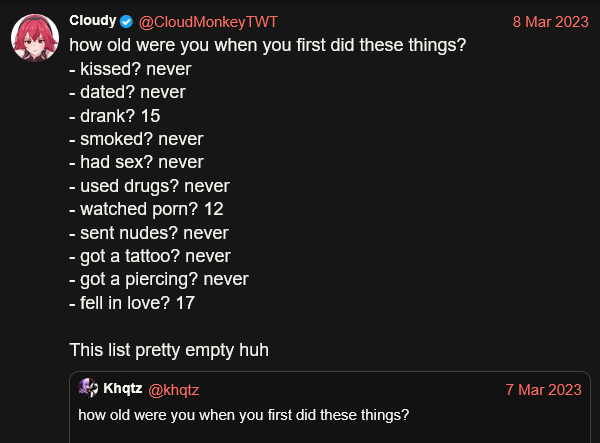Open the 8 Mar 2023 tweet permalink
Image resolution: width=600 pixels, height=443 pixels.
550,22
